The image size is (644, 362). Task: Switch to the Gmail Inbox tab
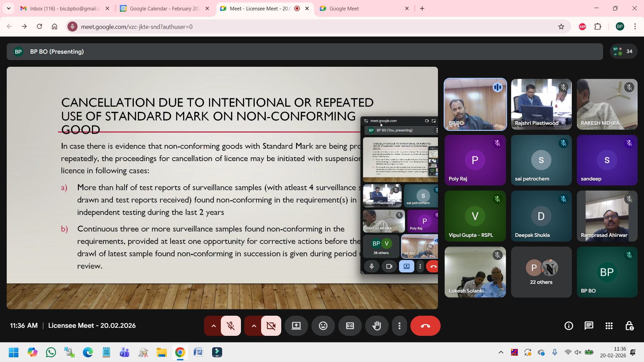pyautogui.click(x=64, y=8)
